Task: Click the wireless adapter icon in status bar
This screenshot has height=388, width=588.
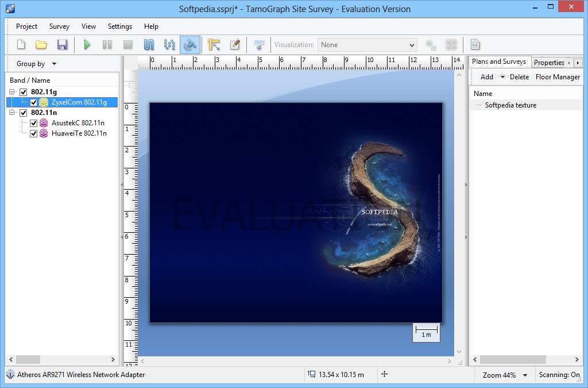Action: tap(10, 374)
